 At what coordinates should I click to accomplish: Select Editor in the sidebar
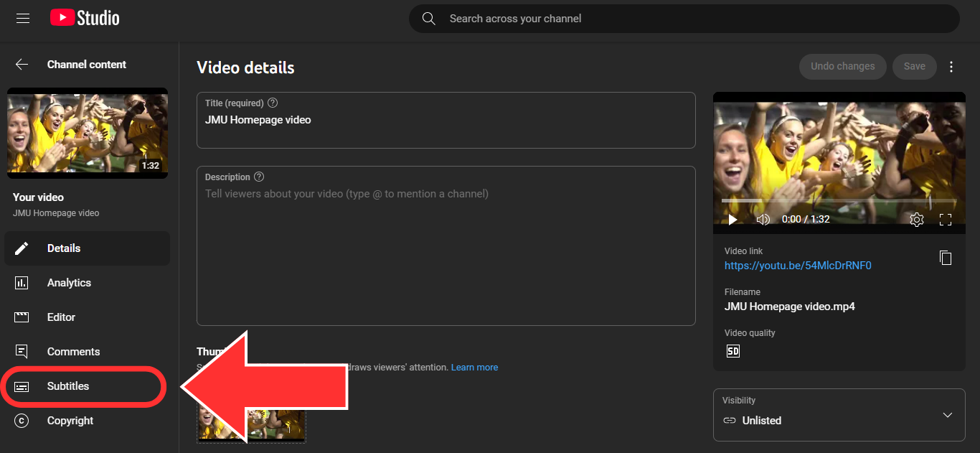[61, 317]
